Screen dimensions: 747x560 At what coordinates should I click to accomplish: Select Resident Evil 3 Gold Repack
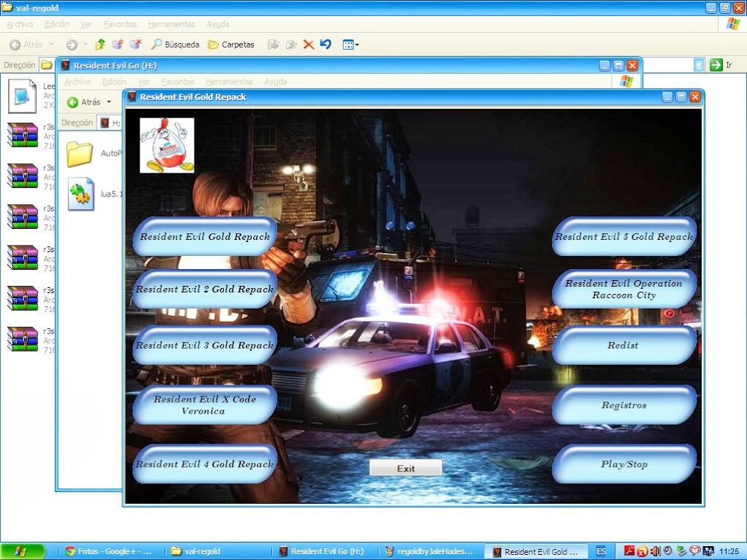coord(205,345)
